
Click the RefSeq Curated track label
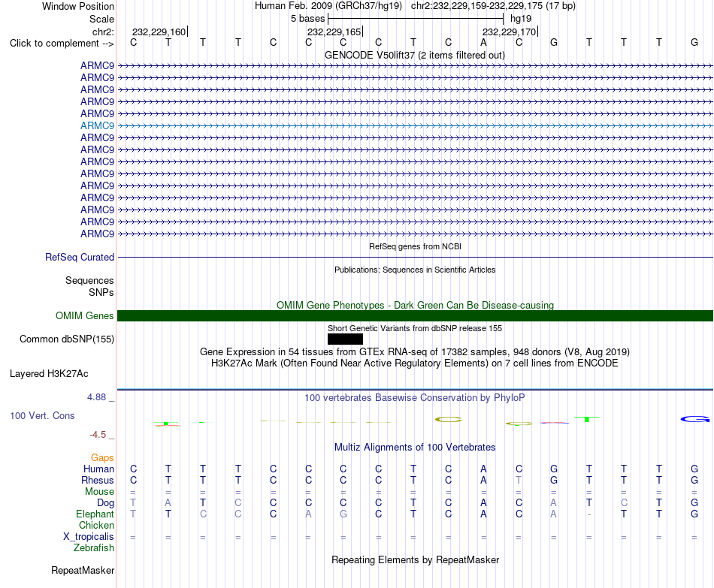tap(80, 257)
